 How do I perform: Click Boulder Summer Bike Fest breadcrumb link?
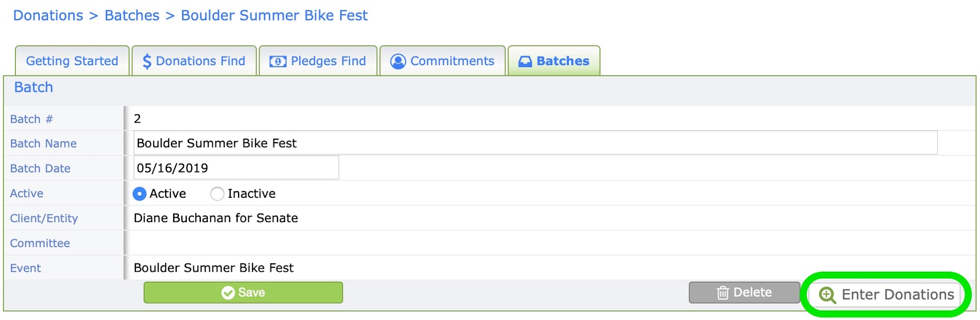click(x=274, y=15)
